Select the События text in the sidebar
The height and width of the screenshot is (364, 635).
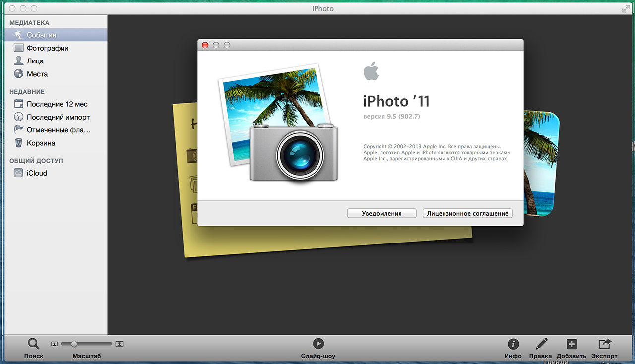(x=41, y=35)
